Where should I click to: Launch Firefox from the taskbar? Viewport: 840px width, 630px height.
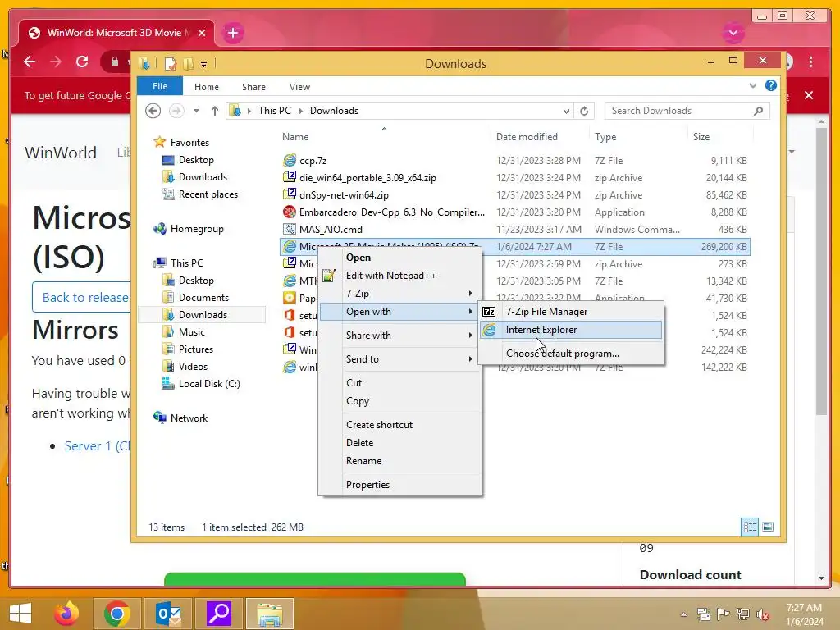pos(66,614)
